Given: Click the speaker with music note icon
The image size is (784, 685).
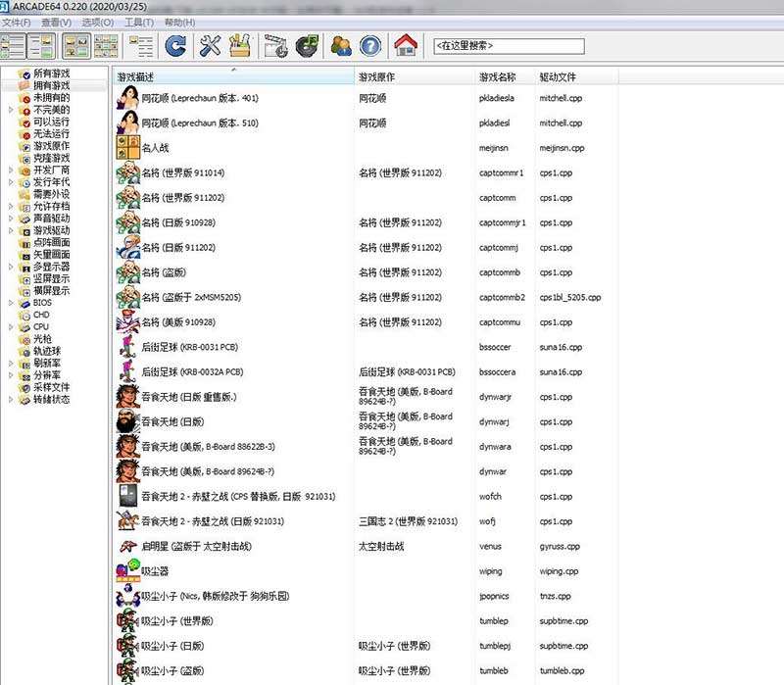Looking at the screenshot, I should (307, 46).
